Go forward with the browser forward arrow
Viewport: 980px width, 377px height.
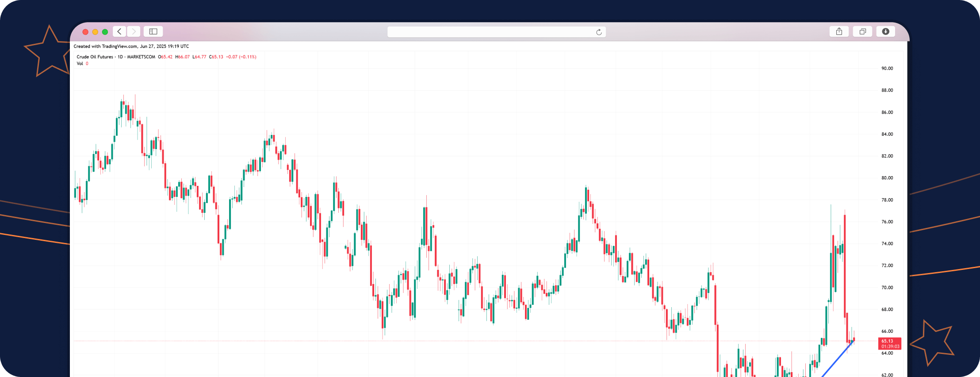click(x=134, y=31)
